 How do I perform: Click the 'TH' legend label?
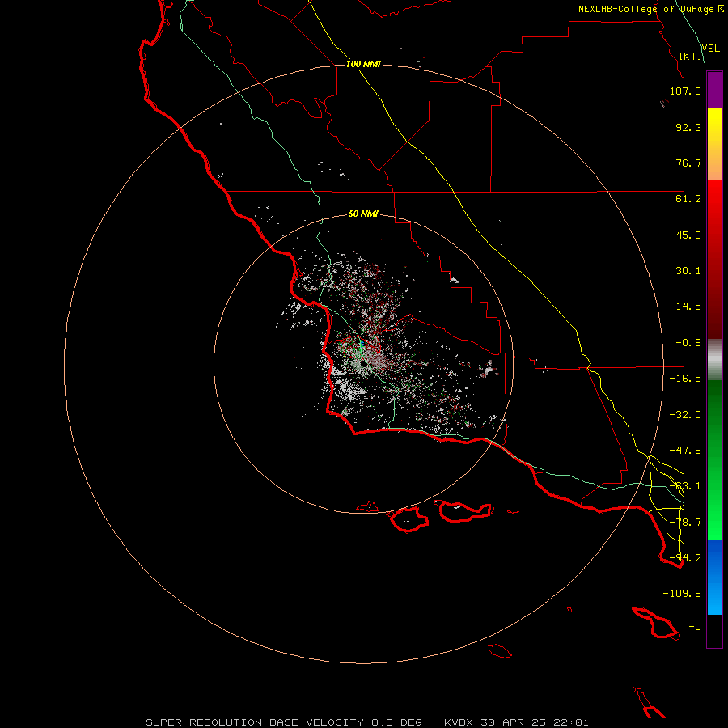[x=695, y=630]
